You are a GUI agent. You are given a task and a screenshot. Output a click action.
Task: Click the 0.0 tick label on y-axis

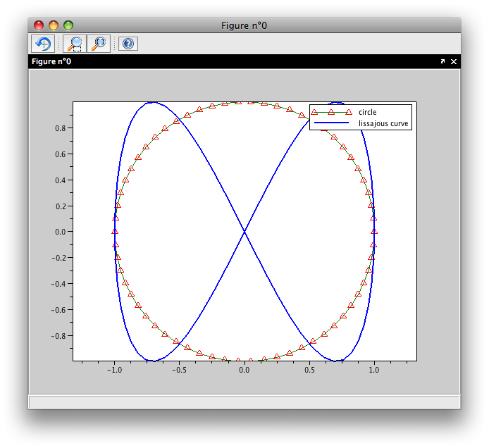point(61,232)
